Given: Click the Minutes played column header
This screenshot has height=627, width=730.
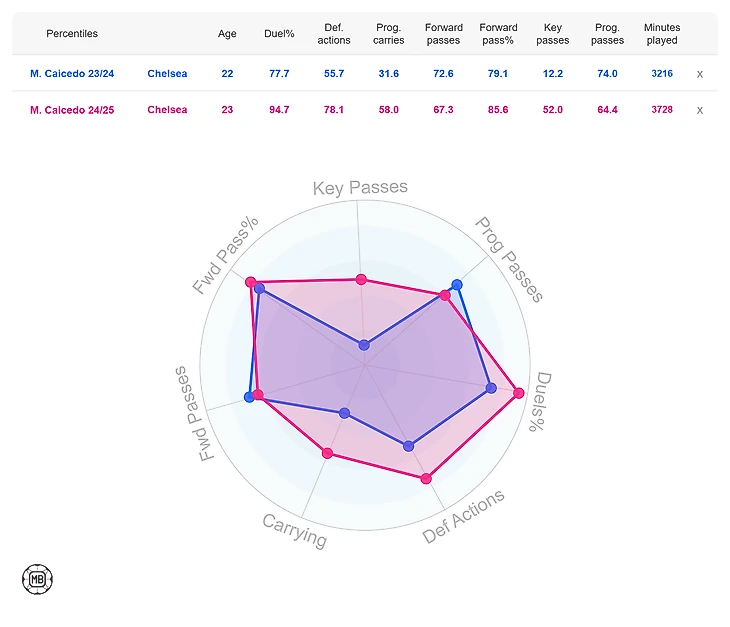Looking at the screenshot, I should tap(661, 34).
